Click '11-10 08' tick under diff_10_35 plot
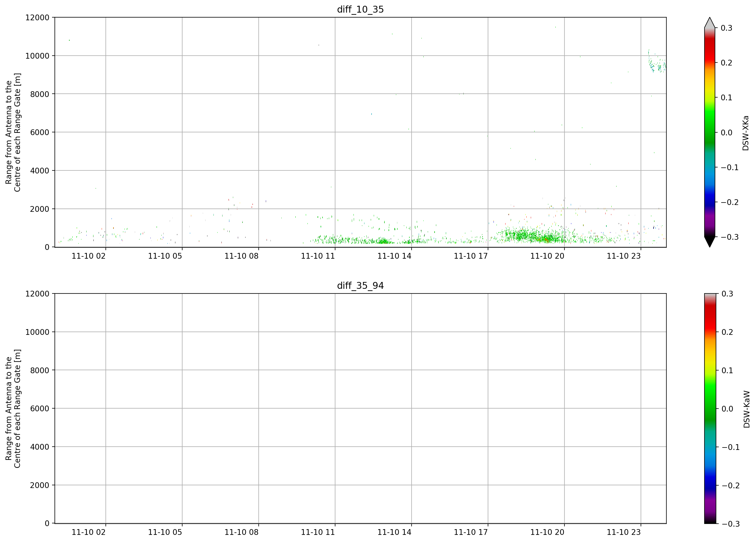Image resolution: width=756 pixels, height=542 pixels. coord(241,256)
